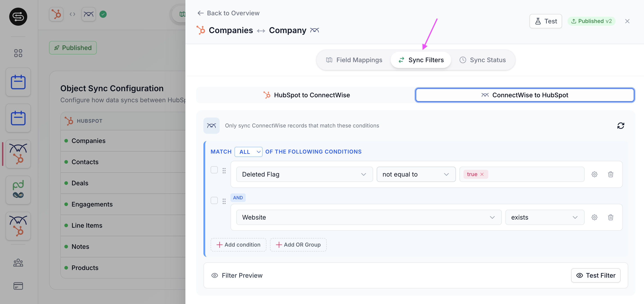644x304 pixels.
Task: Open the Website field dropdown
Action: [x=369, y=217]
